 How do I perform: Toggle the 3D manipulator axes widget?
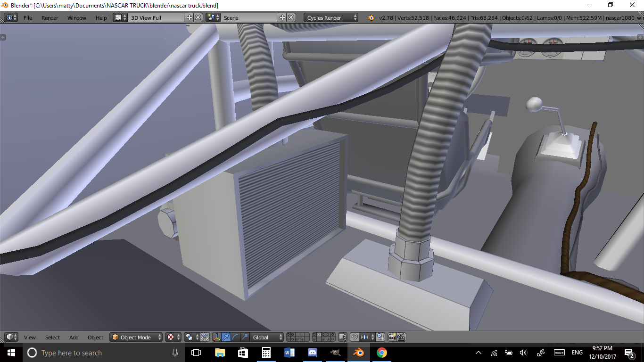tap(216, 337)
